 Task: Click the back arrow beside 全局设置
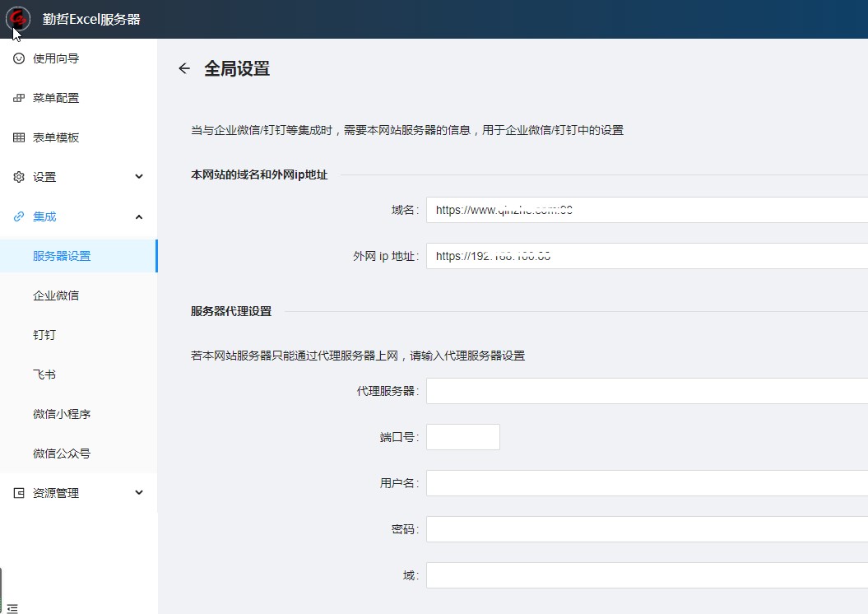tap(184, 68)
